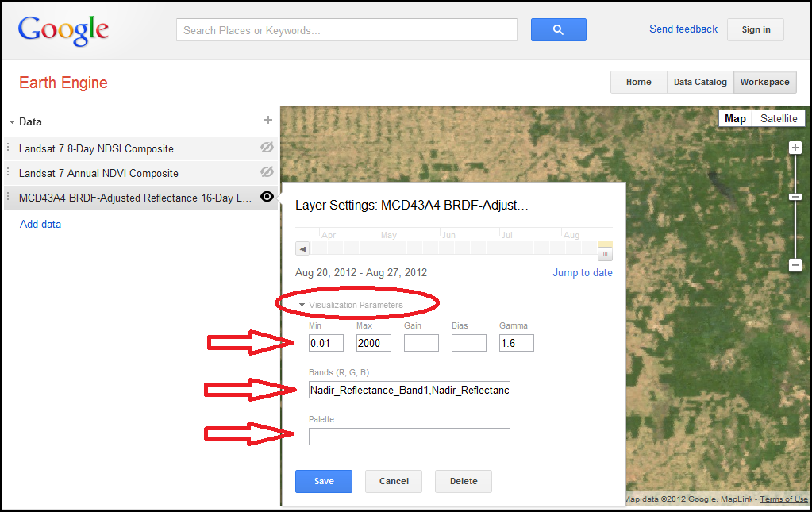The width and height of the screenshot is (812, 512).
Task: Click the Data panel heading
Action: (30, 121)
